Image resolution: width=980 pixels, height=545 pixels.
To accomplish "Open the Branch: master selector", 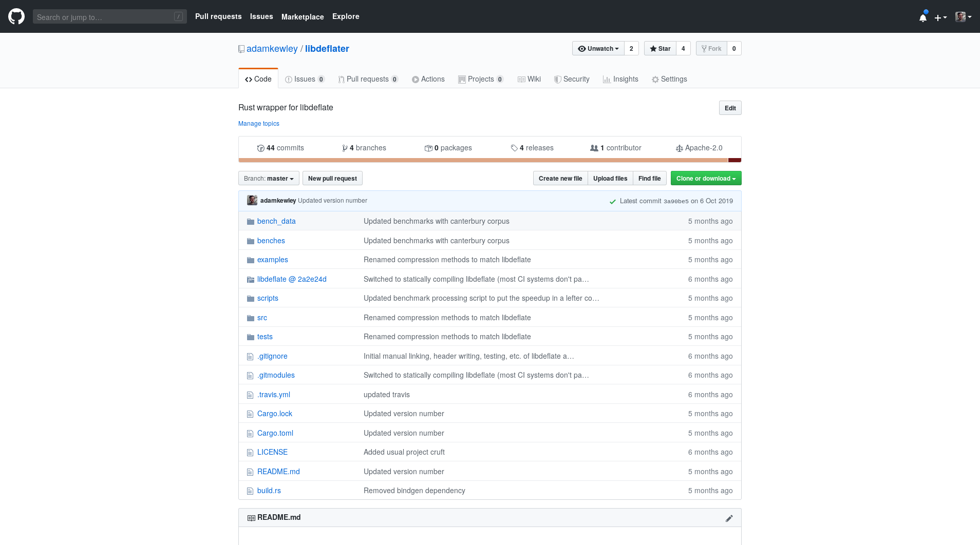I will click(x=269, y=179).
